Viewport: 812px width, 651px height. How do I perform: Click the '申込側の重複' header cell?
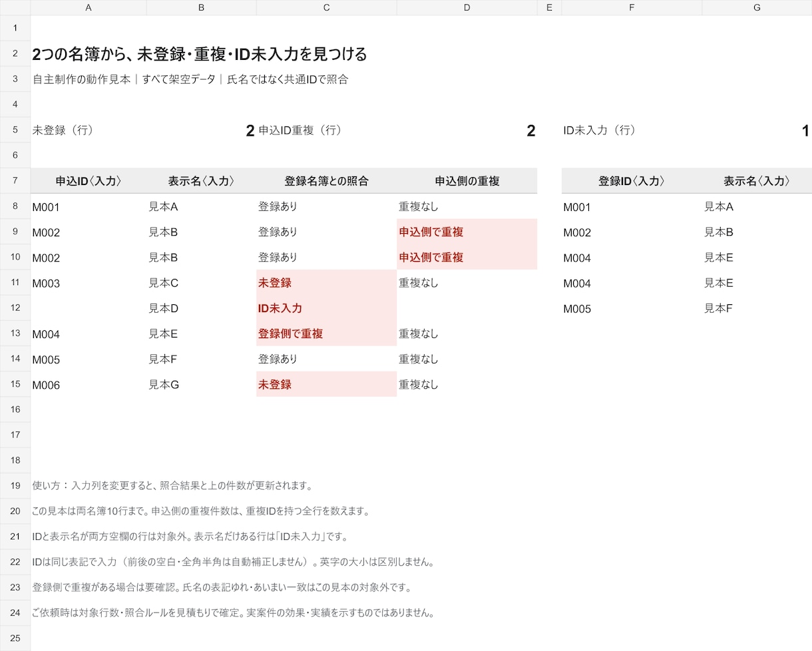pos(467,180)
